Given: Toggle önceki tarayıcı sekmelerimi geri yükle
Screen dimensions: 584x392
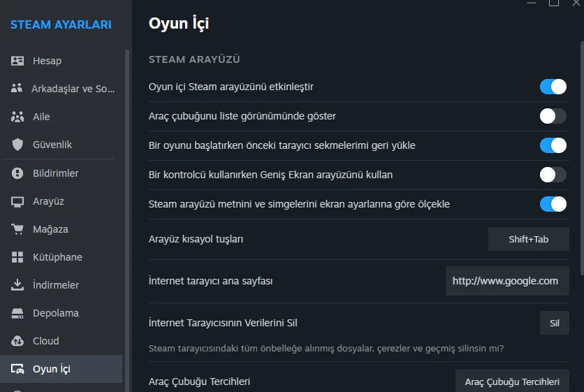Looking at the screenshot, I should tap(553, 145).
